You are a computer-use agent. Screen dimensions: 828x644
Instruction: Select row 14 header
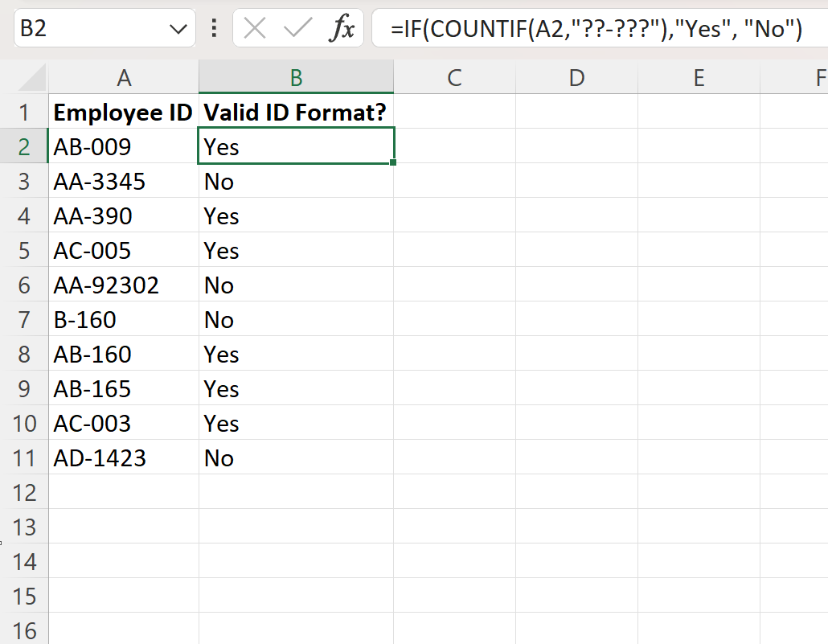(x=24, y=561)
